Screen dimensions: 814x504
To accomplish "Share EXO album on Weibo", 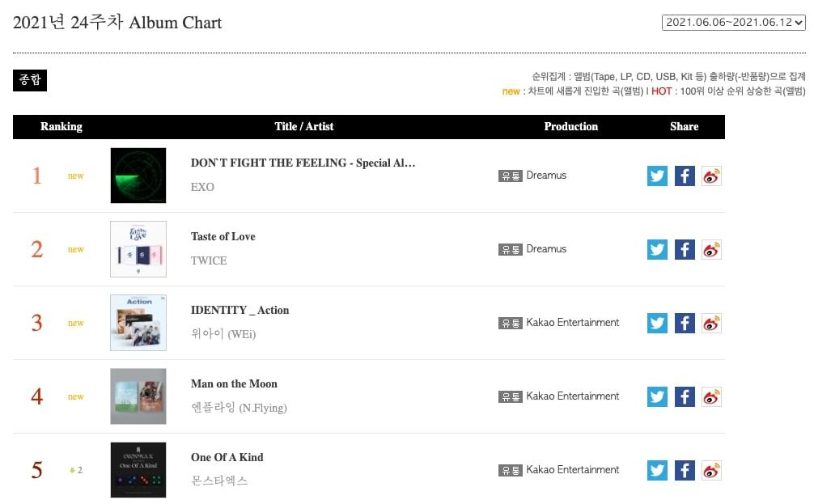I will tap(711, 176).
